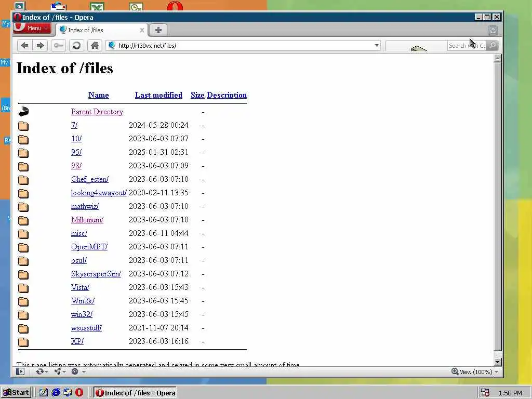Open the osu!/ folder link

click(79, 260)
